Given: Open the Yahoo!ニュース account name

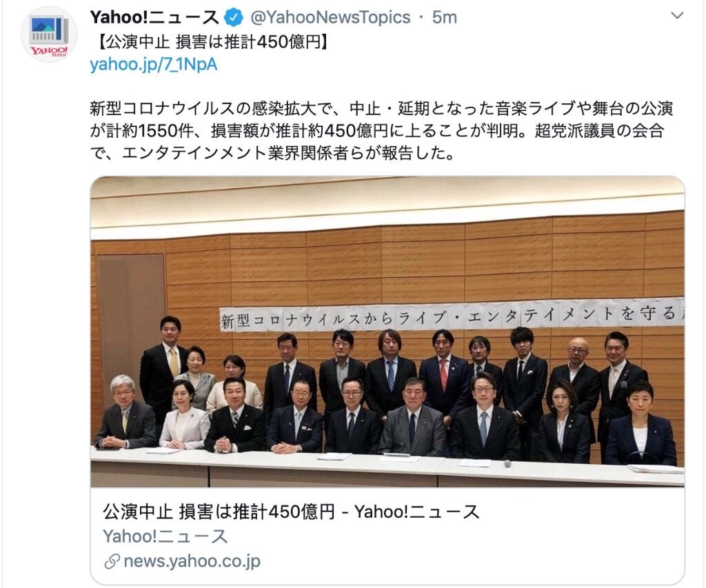Looking at the screenshot, I should [x=155, y=17].
